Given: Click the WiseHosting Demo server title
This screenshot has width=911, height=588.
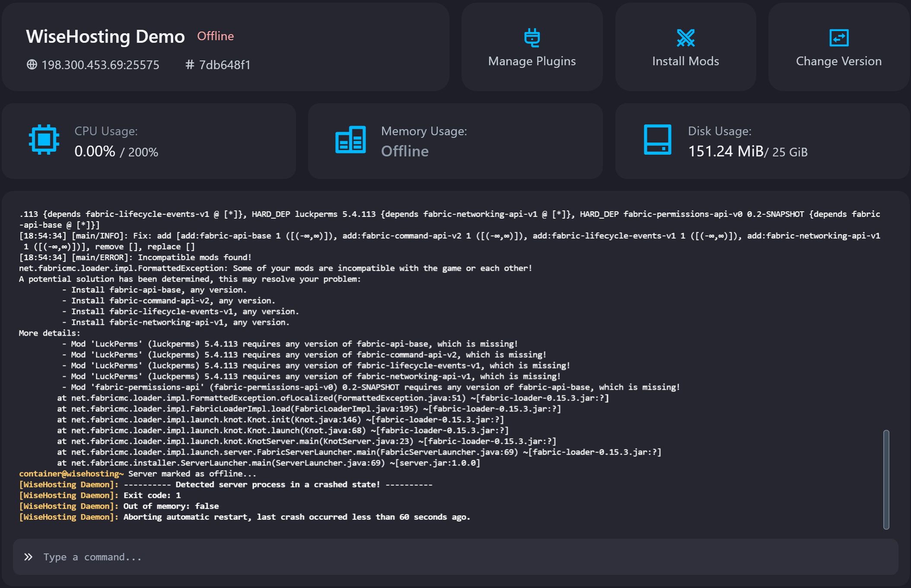Looking at the screenshot, I should (105, 37).
